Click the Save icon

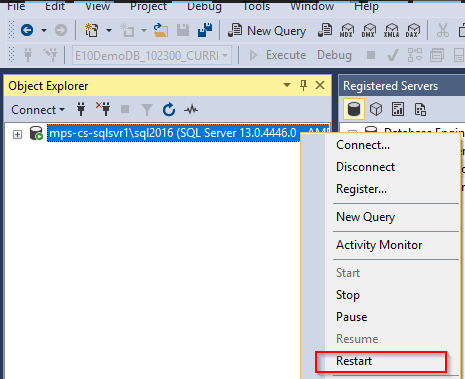(x=183, y=30)
